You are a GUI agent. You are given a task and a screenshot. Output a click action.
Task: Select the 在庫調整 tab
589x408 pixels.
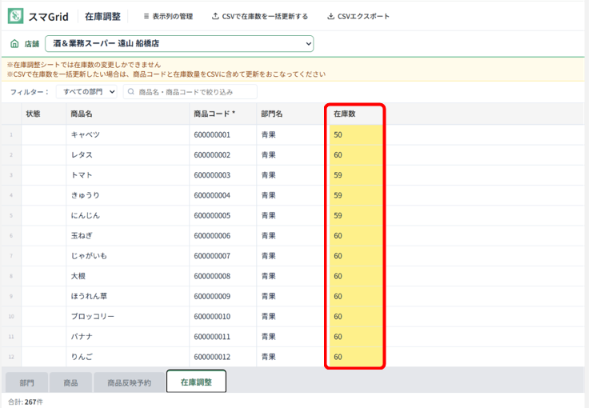(x=196, y=382)
